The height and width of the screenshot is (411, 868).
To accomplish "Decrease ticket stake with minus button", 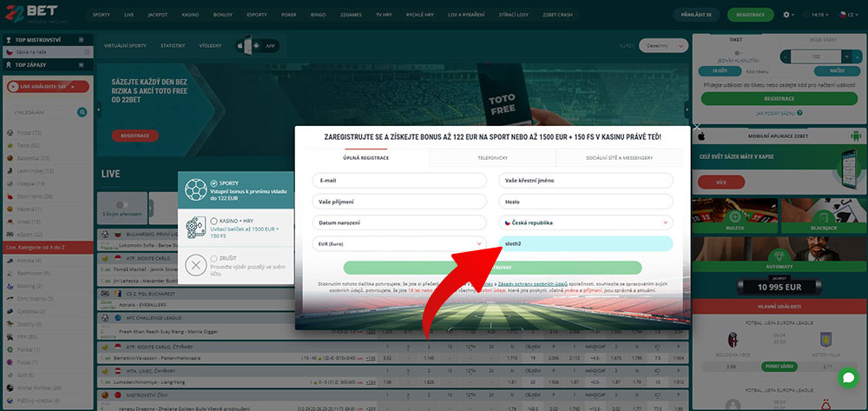I will [786, 56].
